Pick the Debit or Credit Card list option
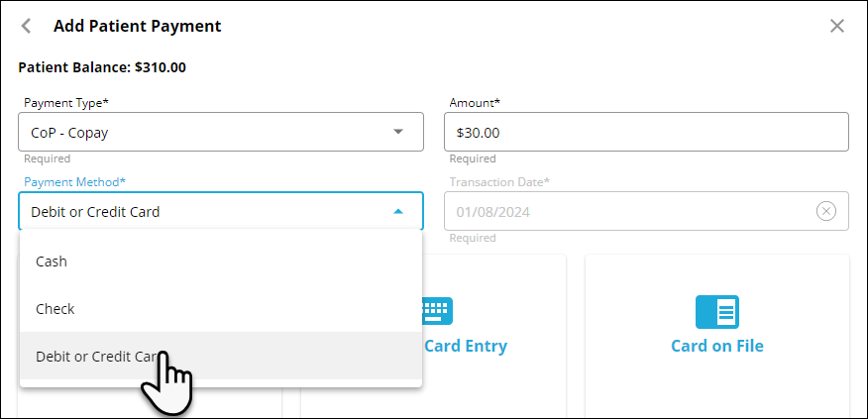Image resolution: width=868 pixels, height=419 pixels. click(94, 357)
